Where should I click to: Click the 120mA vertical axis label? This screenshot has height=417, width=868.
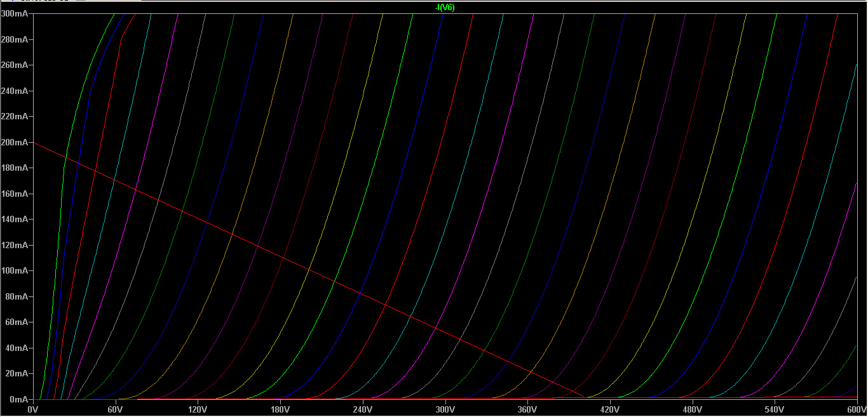coord(14,245)
